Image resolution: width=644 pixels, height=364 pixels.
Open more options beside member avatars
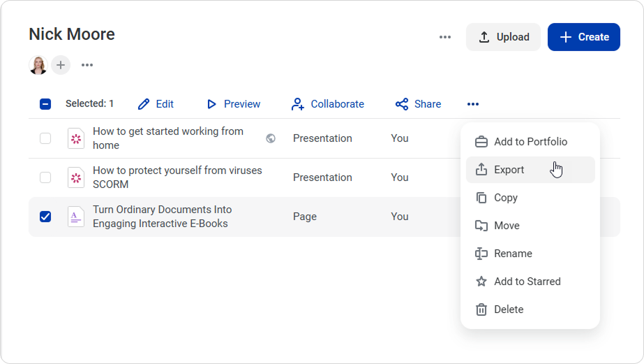[87, 65]
